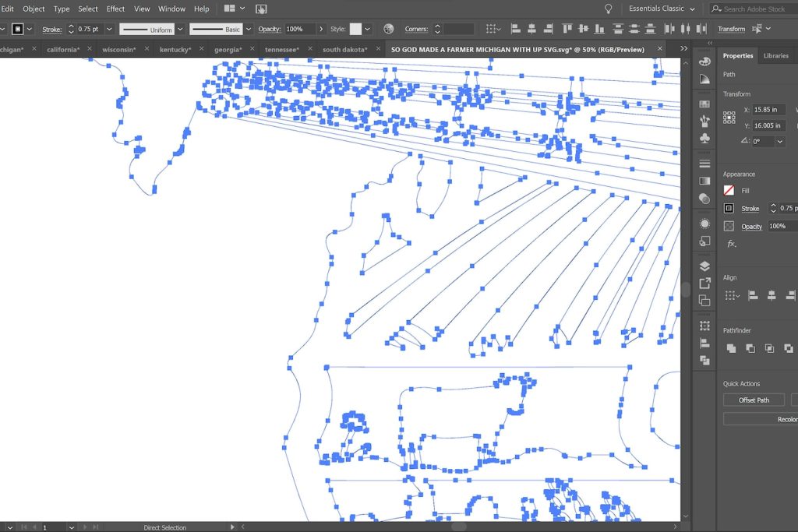Click the Offset Path button
Viewport: 798px width, 532px height.
tap(754, 400)
